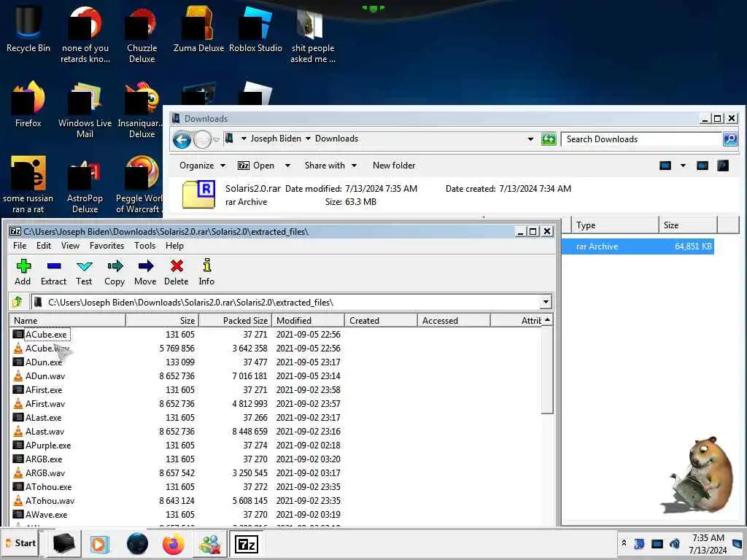Sort 7-Zip list by Accessed column
Screen dimensions: 747x560
pos(454,321)
